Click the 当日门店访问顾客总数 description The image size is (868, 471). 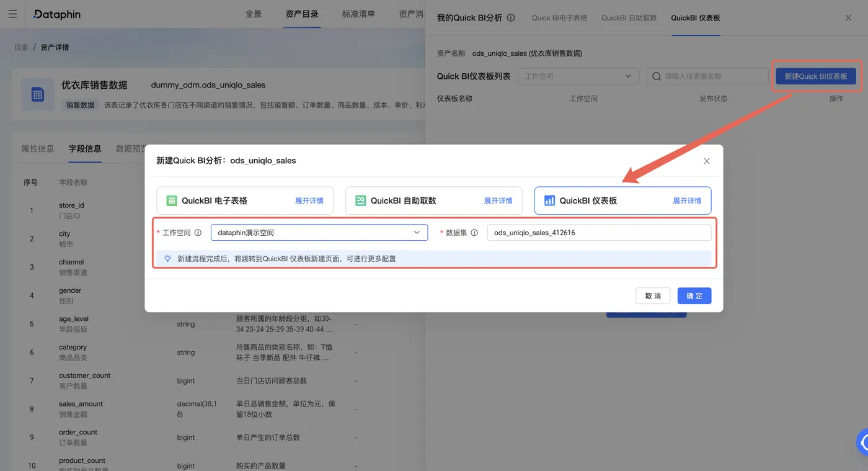point(272,380)
